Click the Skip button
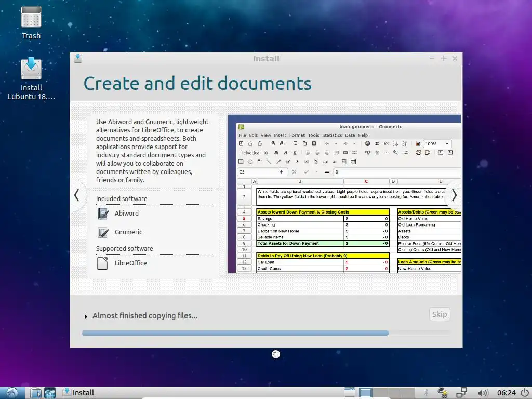Screen dimensions: 532x399 (440, 314)
